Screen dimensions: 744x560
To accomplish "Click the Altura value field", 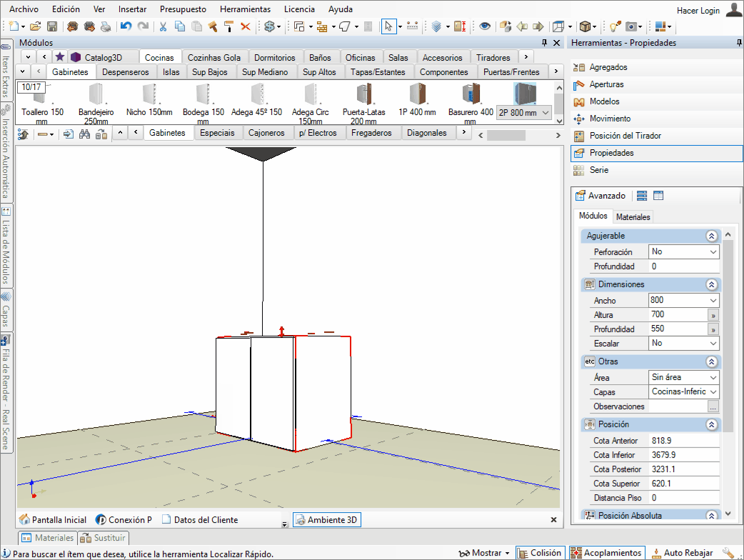I will pyautogui.click(x=677, y=315).
